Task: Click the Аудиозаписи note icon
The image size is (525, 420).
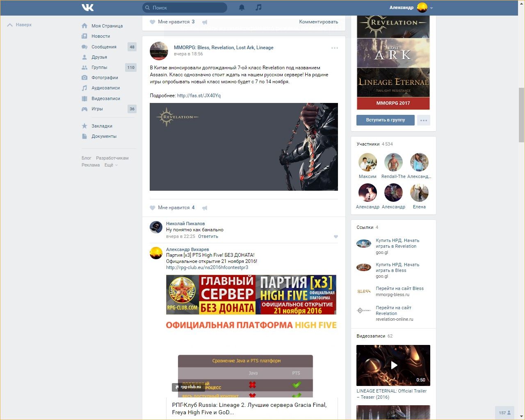Action: point(84,88)
